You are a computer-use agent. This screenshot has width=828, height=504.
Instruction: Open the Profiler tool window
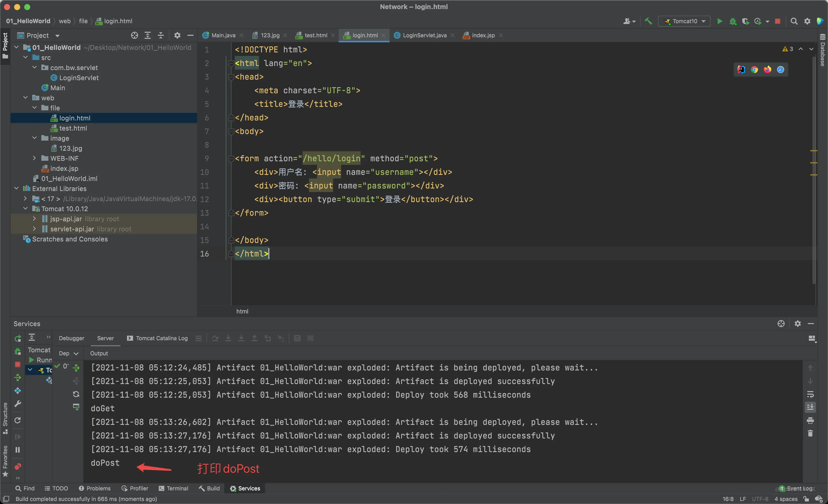(x=135, y=489)
